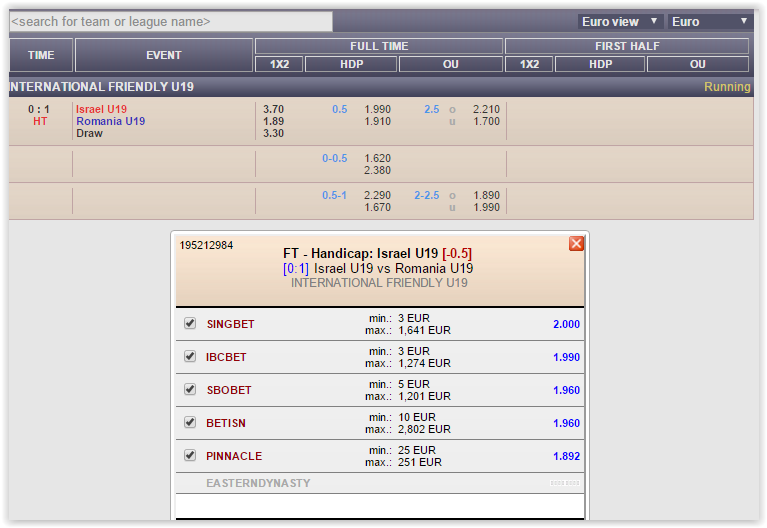The width and height of the screenshot is (767, 528).
Task: Open the Romania U19 team link
Action: pos(111,121)
